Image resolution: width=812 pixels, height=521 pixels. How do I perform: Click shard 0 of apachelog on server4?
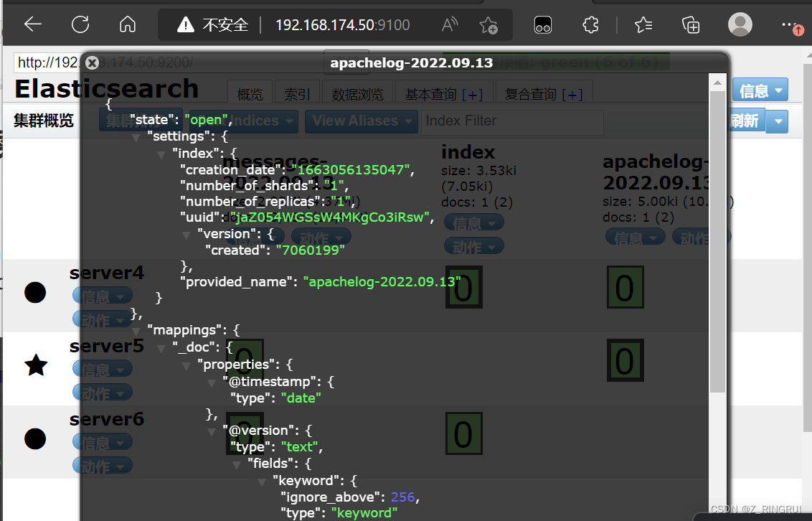(x=625, y=288)
